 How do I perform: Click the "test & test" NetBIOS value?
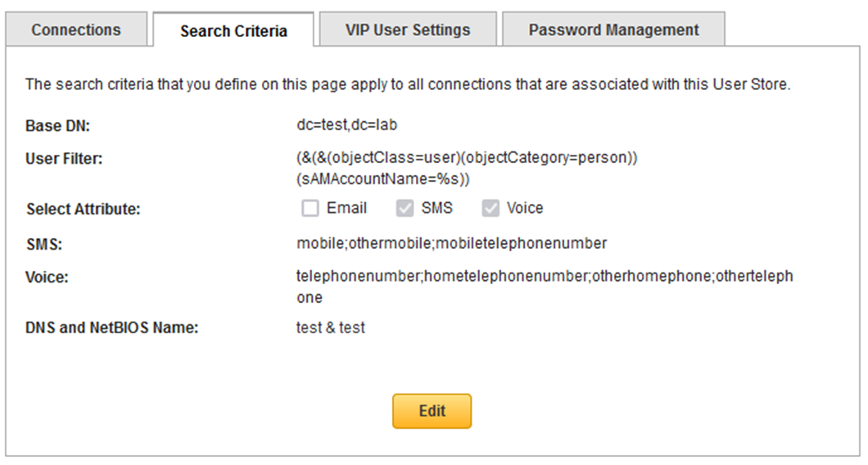click(x=331, y=327)
